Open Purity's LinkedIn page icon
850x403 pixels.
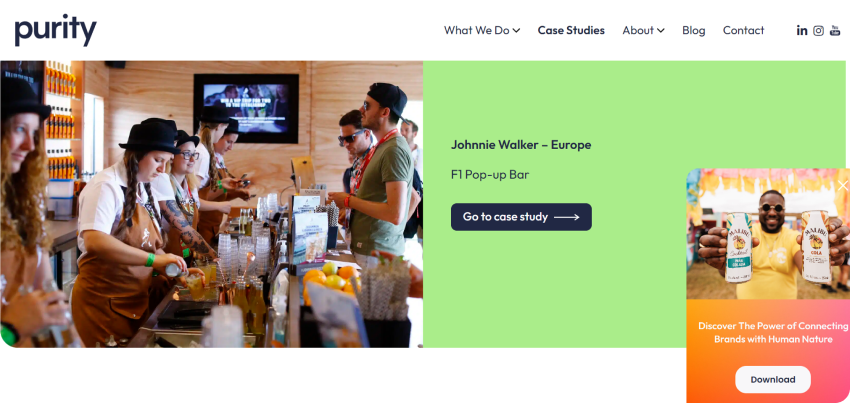pos(802,30)
